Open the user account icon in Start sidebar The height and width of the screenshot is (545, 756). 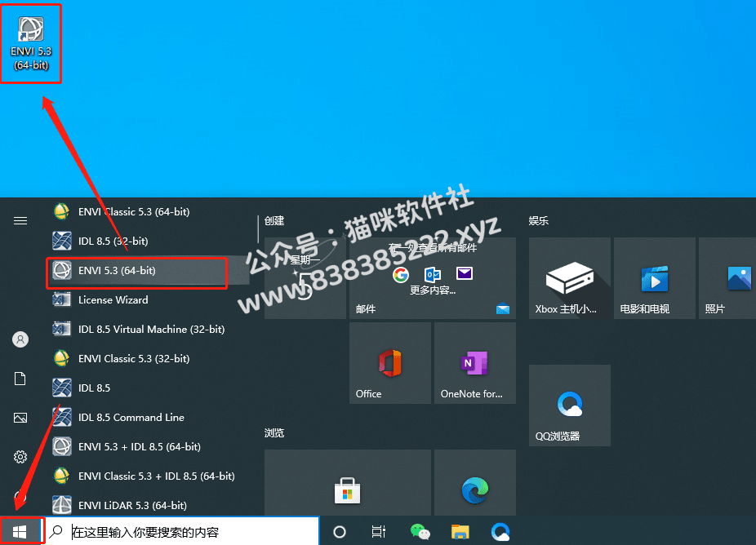coord(20,339)
